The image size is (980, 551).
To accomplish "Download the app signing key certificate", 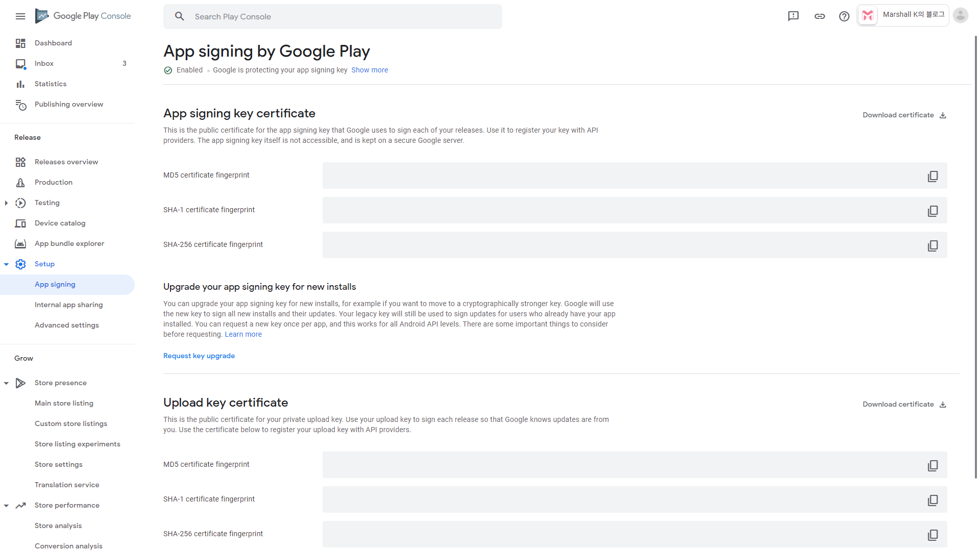I will point(904,115).
